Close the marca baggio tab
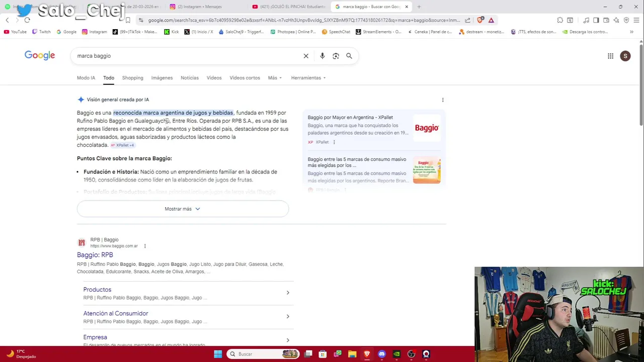 [407, 7]
